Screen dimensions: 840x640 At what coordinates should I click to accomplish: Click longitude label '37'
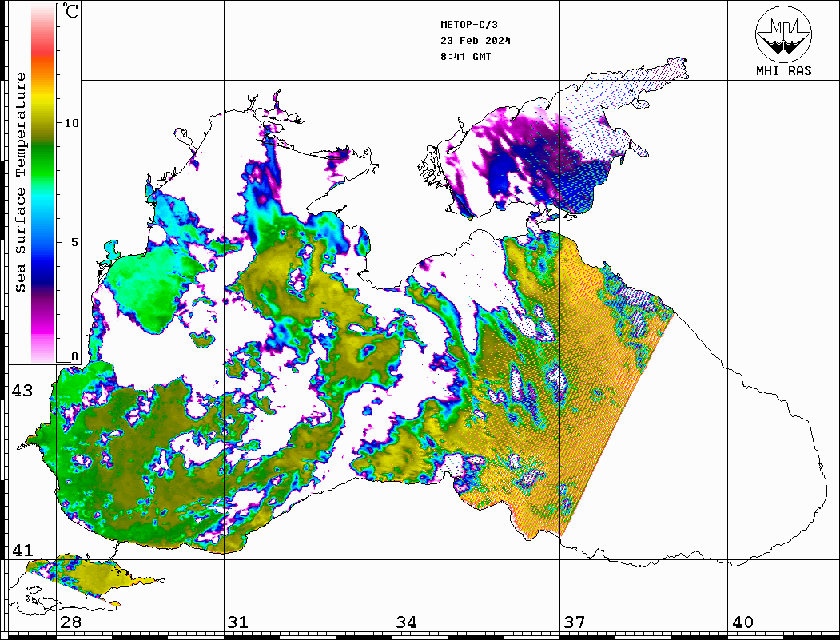point(575,622)
